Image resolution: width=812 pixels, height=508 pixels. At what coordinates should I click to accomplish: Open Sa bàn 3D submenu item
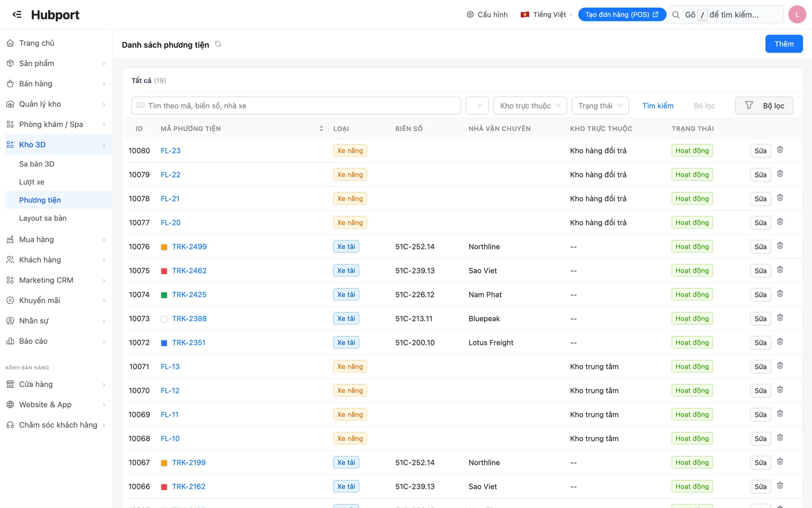coord(36,164)
